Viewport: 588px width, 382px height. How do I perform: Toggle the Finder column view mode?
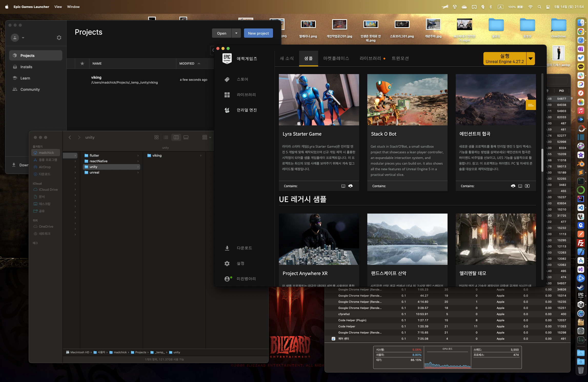click(176, 137)
